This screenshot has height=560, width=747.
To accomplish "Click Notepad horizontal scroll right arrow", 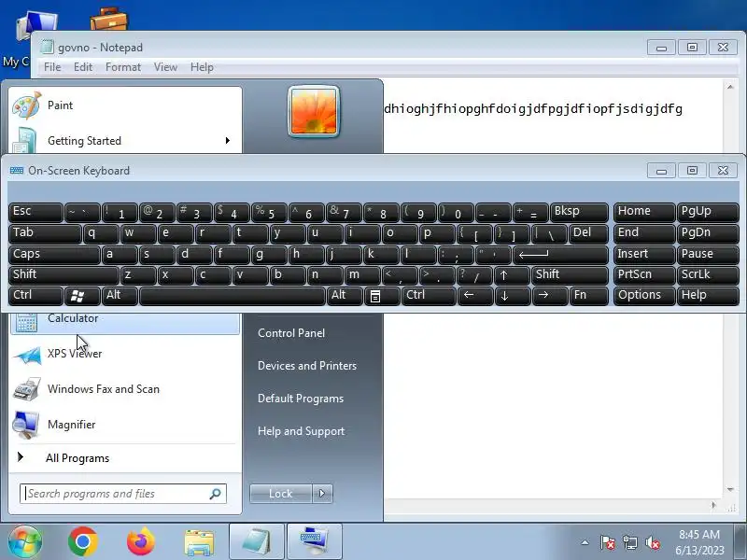I will click(713, 505).
